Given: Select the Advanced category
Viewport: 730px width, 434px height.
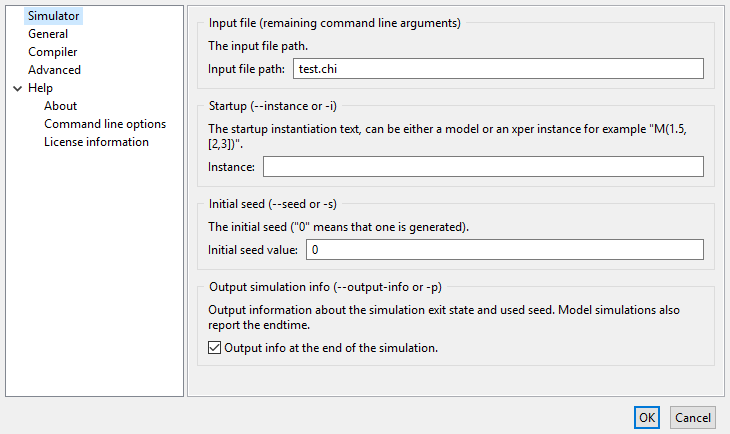Looking at the screenshot, I should pyautogui.click(x=54, y=70).
